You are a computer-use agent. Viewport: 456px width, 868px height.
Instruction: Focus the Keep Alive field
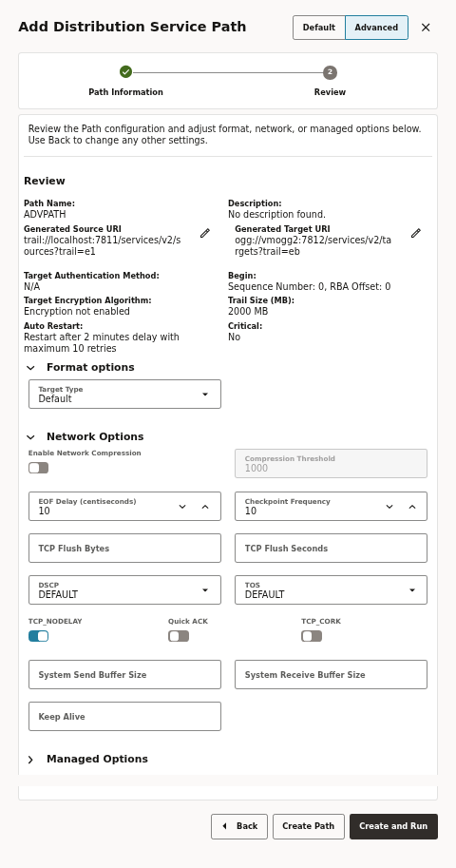click(125, 716)
